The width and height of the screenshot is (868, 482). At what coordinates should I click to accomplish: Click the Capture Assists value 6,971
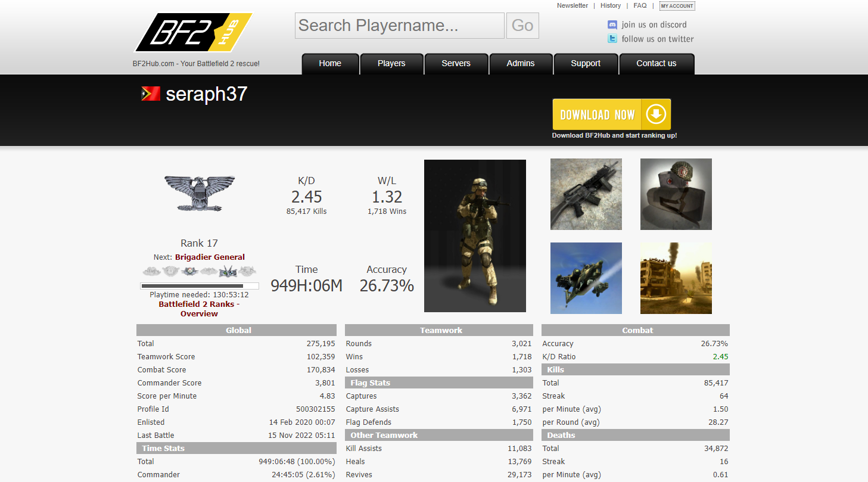coord(522,409)
